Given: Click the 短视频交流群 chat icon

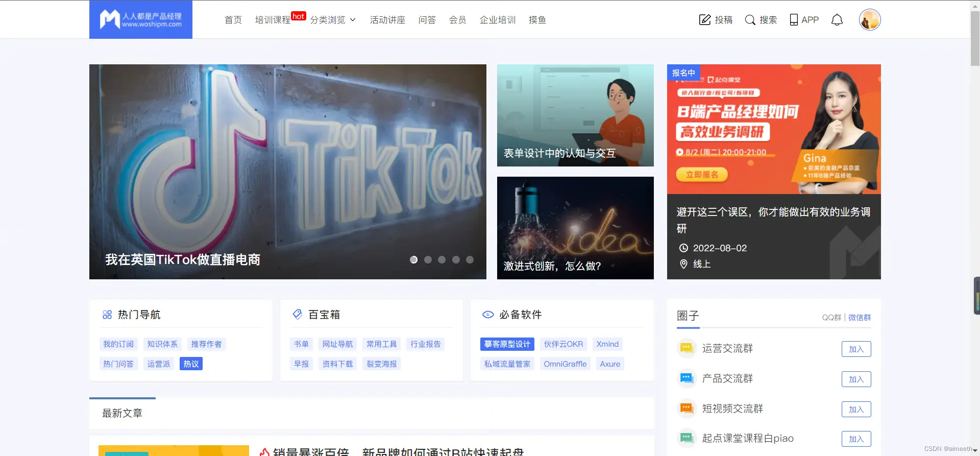Looking at the screenshot, I should [x=687, y=409].
